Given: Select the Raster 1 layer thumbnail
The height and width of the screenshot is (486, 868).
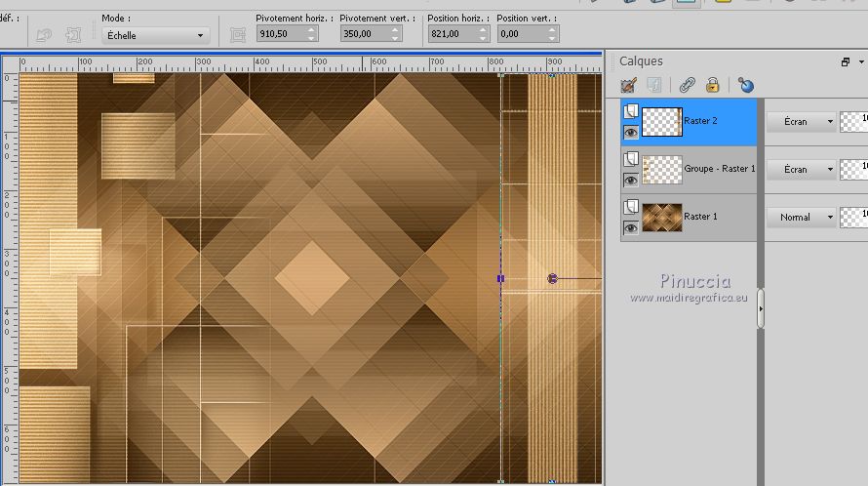Looking at the screenshot, I should tap(661, 217).
